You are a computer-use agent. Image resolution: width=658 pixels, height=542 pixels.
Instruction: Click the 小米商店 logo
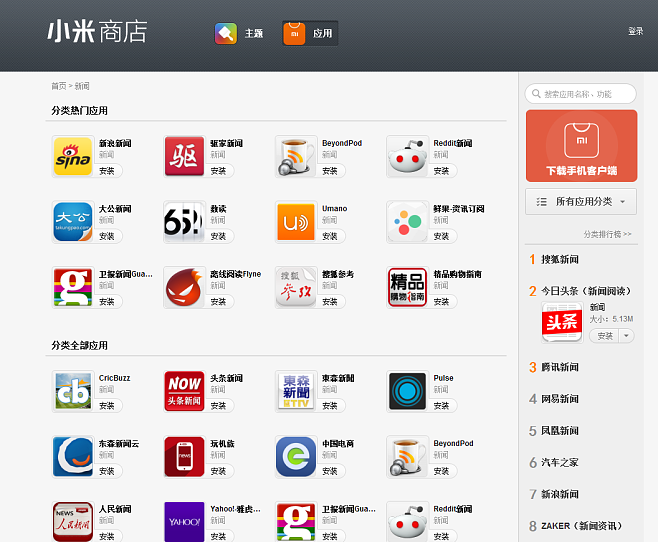97,31
